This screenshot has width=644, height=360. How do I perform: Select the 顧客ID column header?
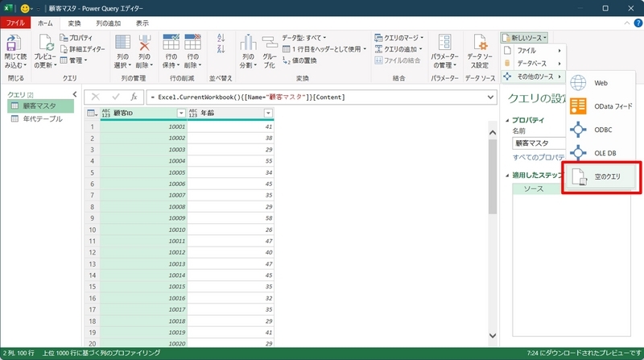coord(144,113)
